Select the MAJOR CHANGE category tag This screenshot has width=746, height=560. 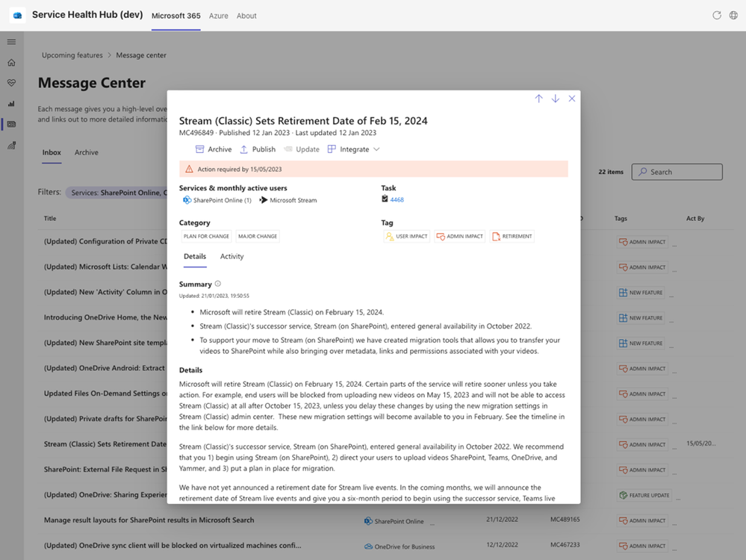click(x=258, y=237)
